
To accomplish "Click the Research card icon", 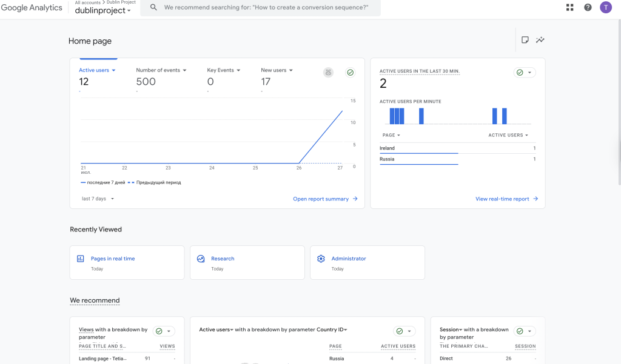I will (x=201, y=259).
